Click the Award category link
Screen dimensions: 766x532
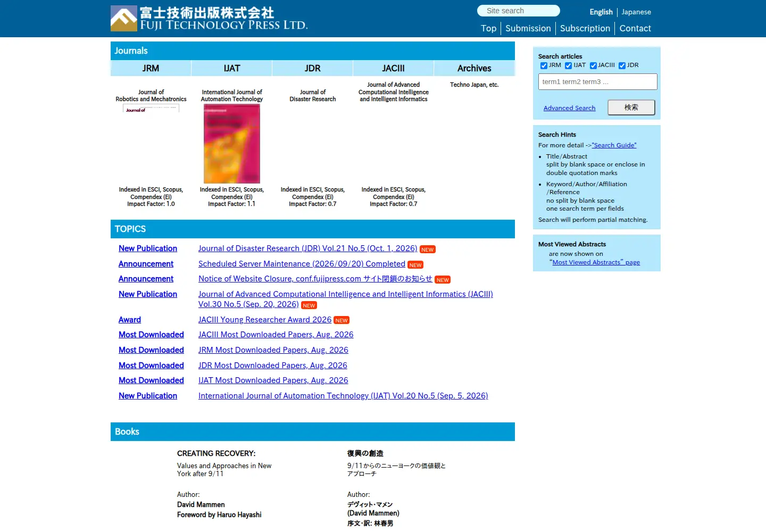130,320
